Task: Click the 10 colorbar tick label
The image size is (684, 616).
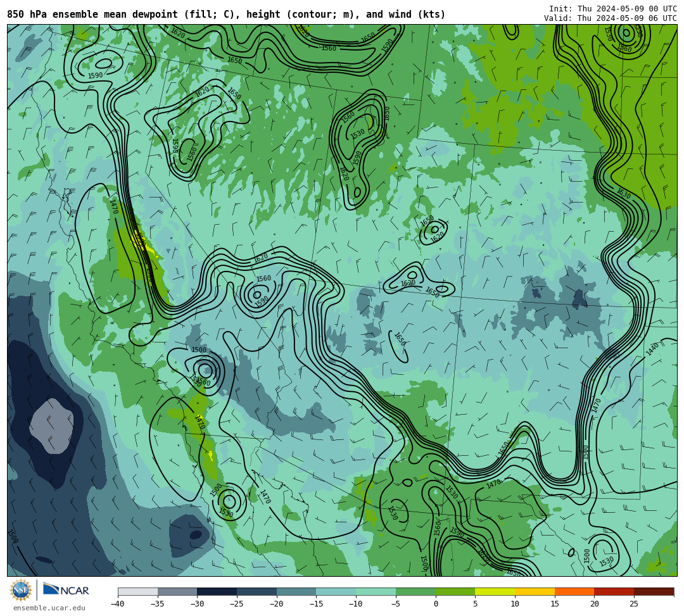Action: click(515, 604)
